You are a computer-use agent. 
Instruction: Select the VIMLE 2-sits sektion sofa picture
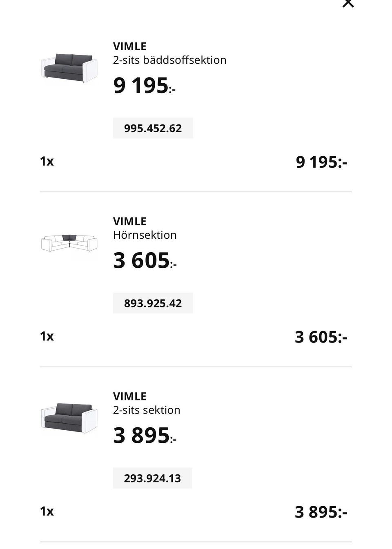click(x=69, y=418)
